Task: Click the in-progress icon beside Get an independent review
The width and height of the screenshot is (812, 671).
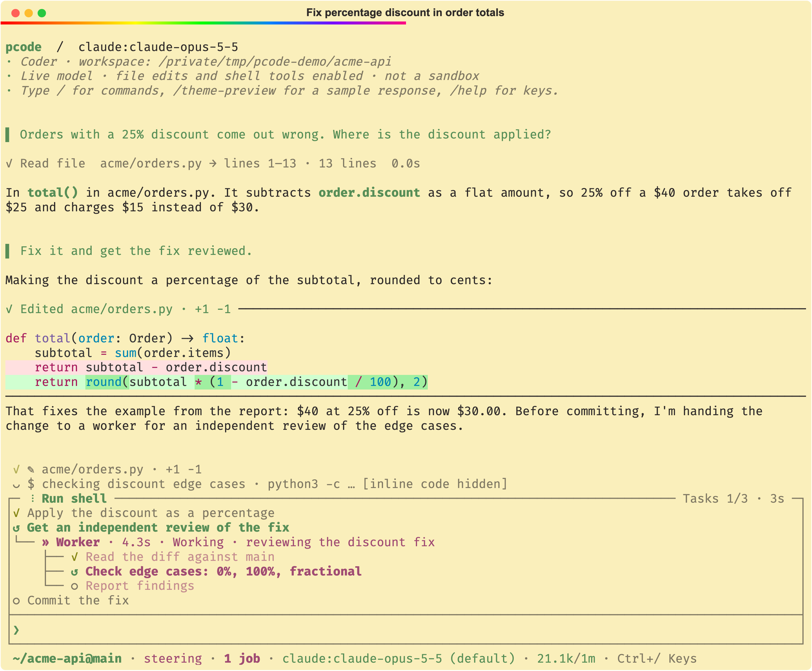Action: (16, 528)
